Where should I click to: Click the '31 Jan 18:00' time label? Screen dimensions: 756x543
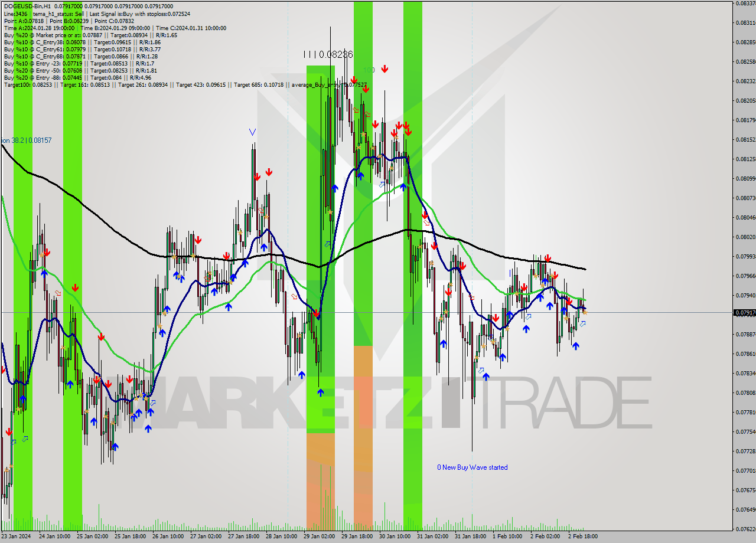pyautogui.click(x=470, y=537)
